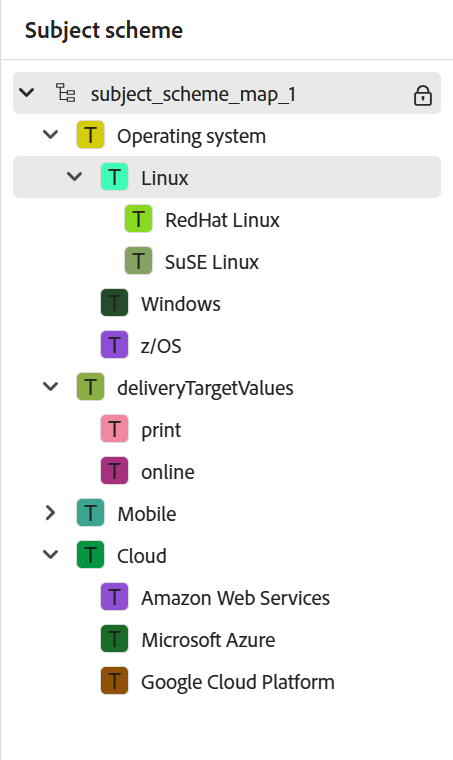Collapse the Operating system subject
453x760 pixels.
click(50, 134)
